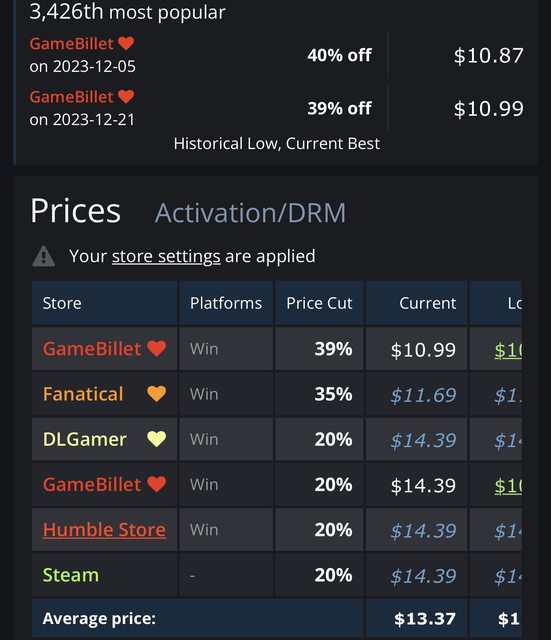This screenshot has height=640, width=551.
Task: Click the heart icon in GameBillet 39% row
Action: pos(157,349)
